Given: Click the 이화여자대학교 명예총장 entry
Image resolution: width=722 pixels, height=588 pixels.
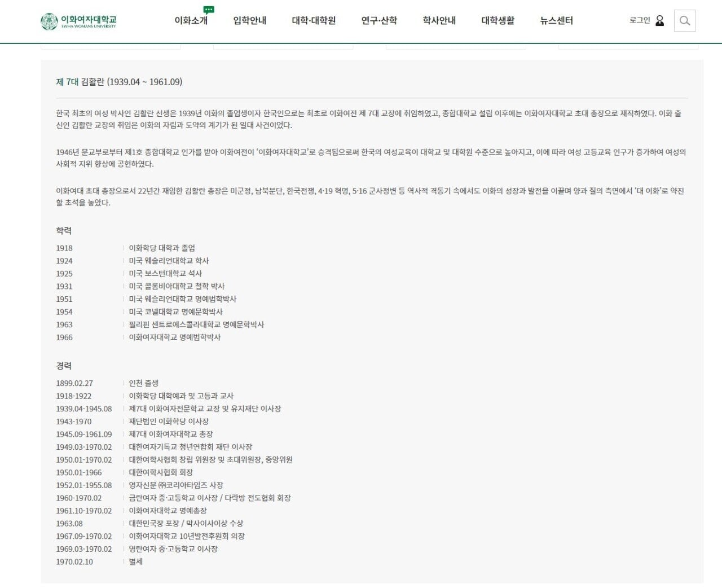Looking at the screenshot, I should pyautogui.click(x=168, y=511).
